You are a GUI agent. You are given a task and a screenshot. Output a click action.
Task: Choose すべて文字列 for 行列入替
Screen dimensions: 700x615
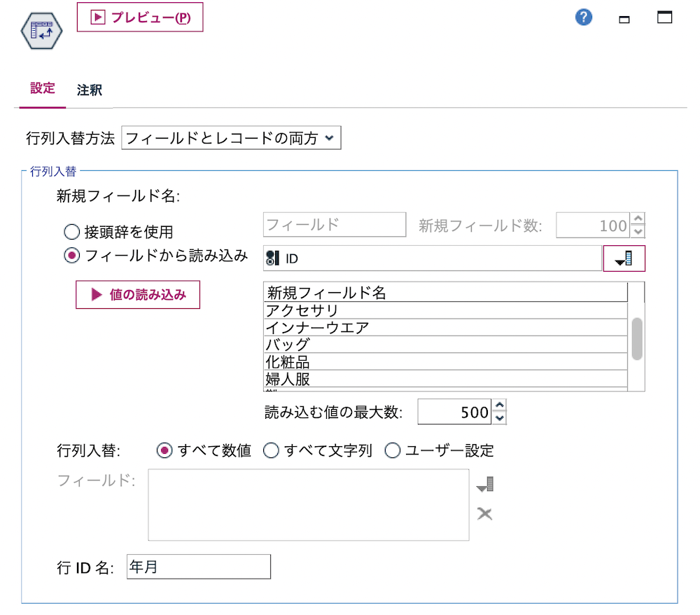272,450
